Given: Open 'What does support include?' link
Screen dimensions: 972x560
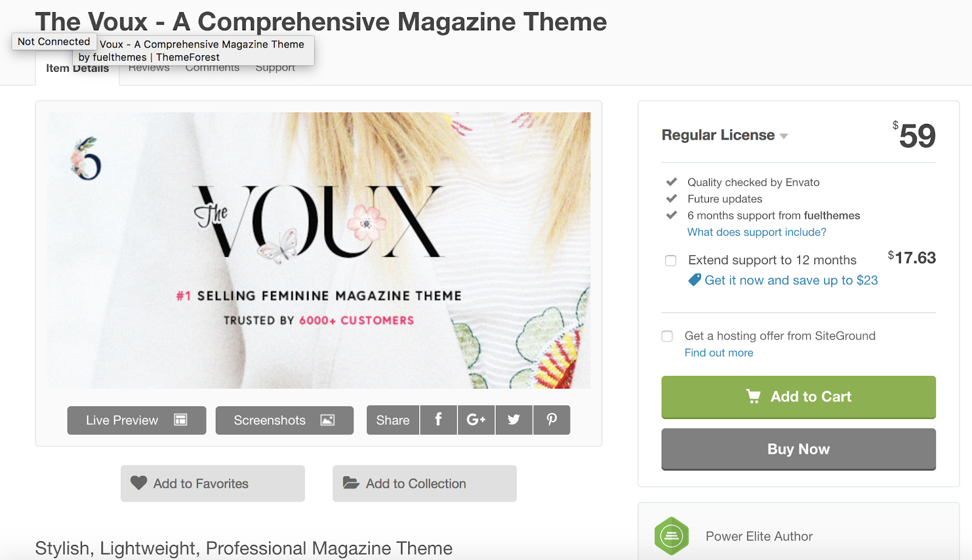Looking at the screenshot, I should click(x=757, y=232).
